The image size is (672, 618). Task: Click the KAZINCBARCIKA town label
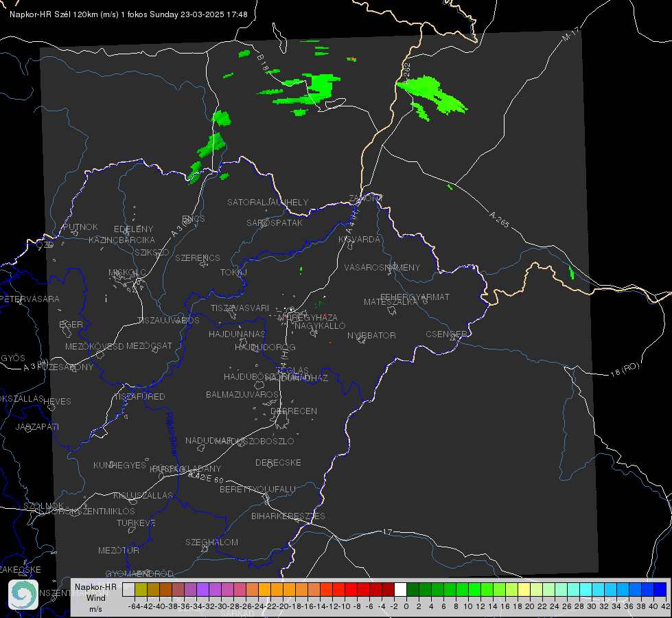121,240
